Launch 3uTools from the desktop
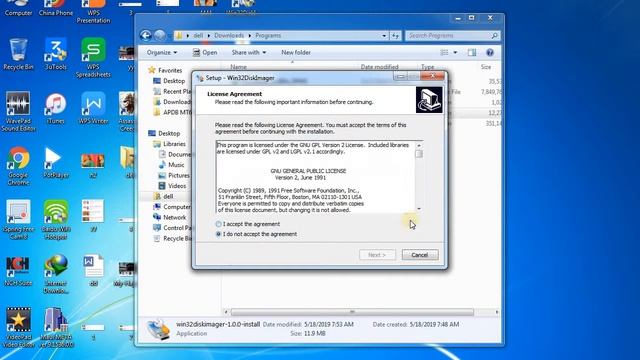This screenshot has width=640, height=360. coord(56,54)
